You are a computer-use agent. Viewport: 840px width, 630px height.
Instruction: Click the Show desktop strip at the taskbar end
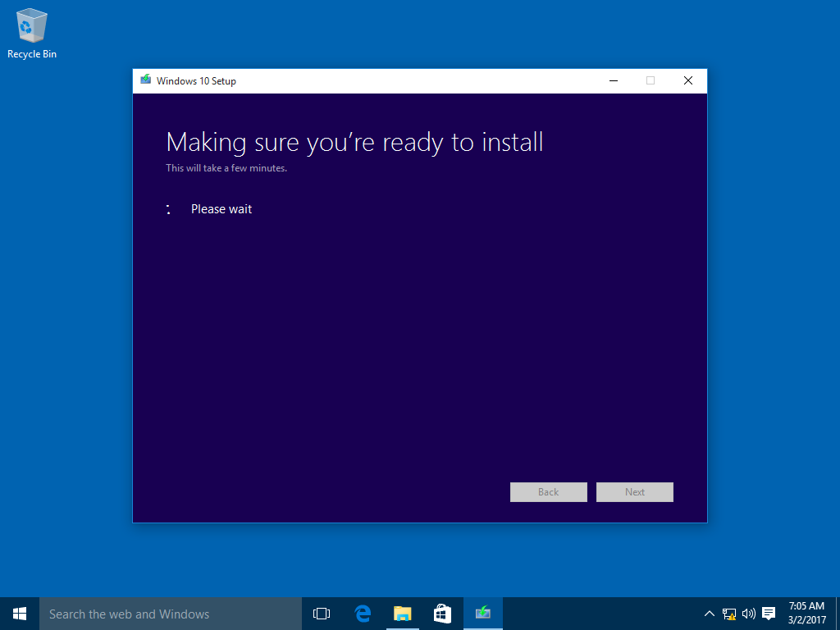tap(838, 614)
